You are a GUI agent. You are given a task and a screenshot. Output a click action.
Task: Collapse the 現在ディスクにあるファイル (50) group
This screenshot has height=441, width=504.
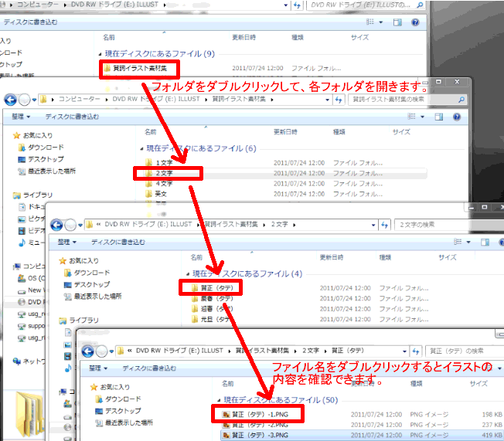219,401
